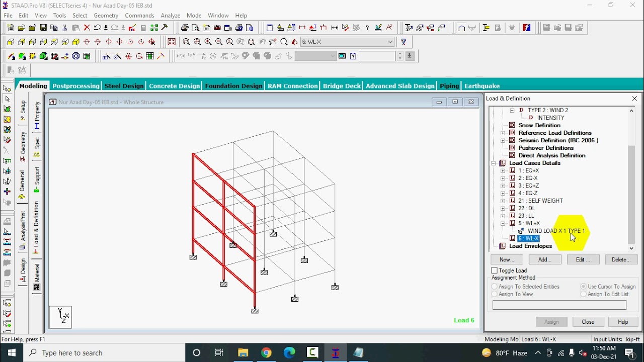This screenshot has height=362, width=644.
Task: Switch to the Steel Design tab
Action: coord(124,86)
